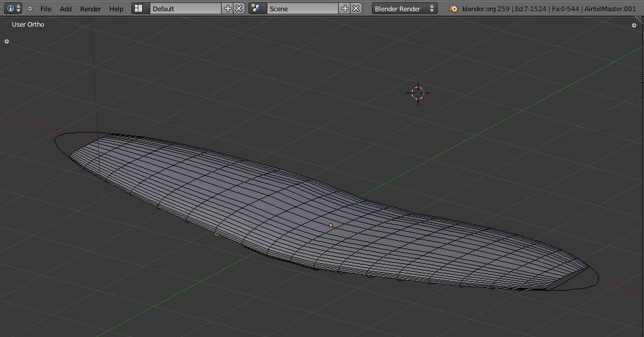Delete the Default screen layout
The image size is (644, 337).
tap(239, 8)
